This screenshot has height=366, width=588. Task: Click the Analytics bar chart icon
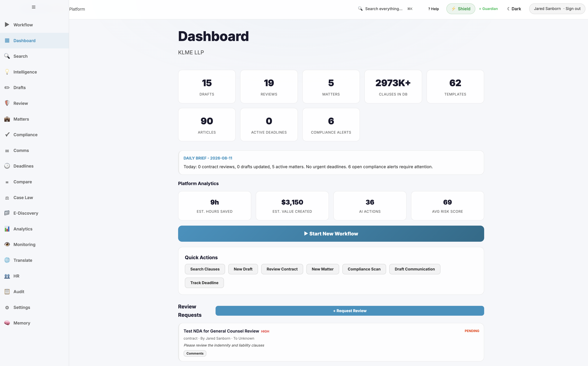click(x=7, y=229)
